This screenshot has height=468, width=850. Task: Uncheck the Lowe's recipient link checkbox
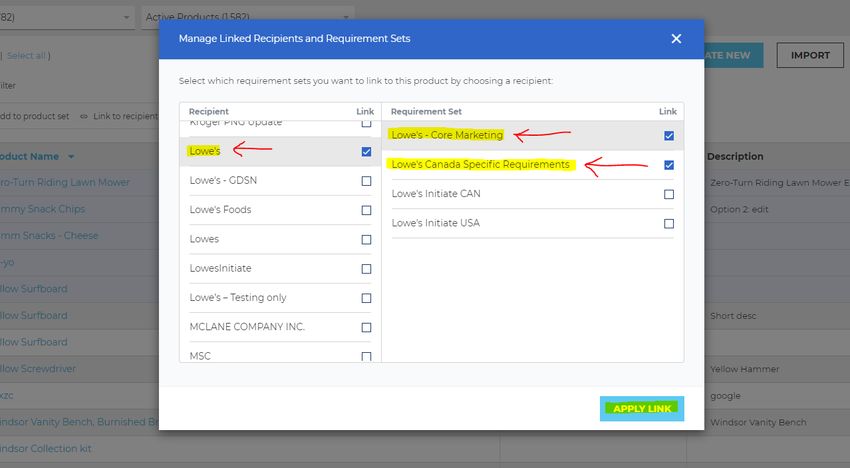[366, 152]
